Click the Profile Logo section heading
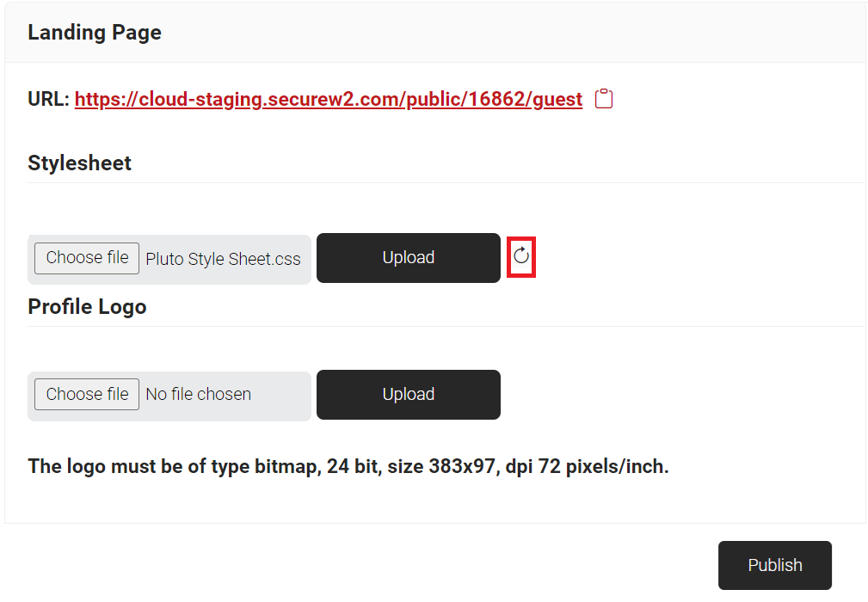Viewport: 868px width, 602px height. 87,306
